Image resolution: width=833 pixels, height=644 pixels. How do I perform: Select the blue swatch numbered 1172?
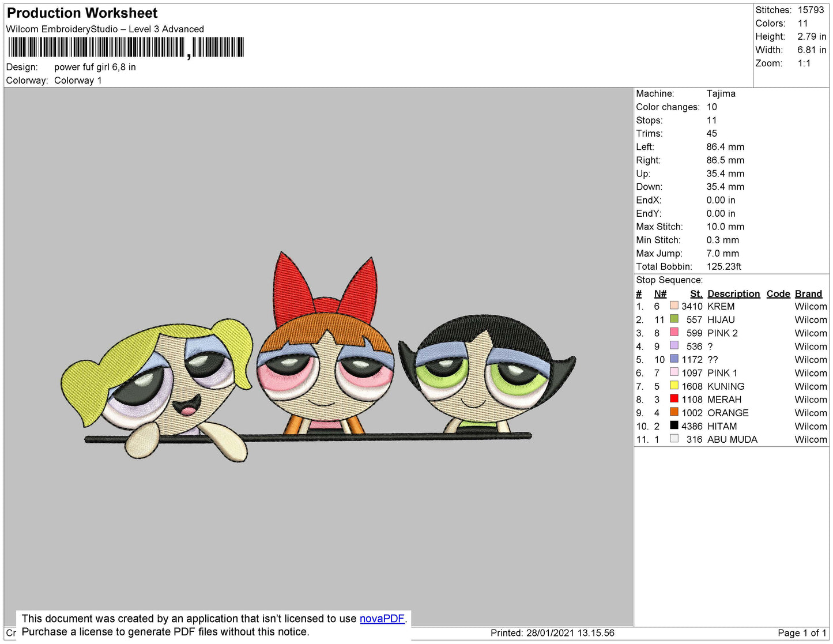[674, 358]
